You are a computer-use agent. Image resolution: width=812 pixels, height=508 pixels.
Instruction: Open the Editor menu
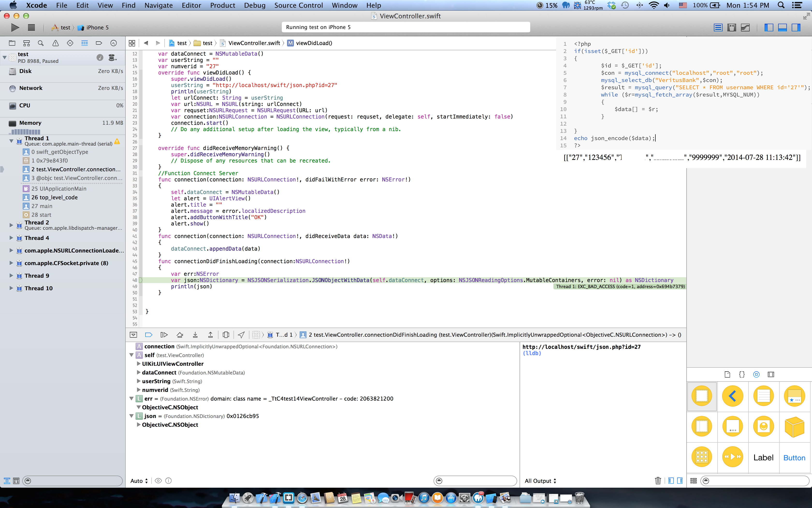191,5
